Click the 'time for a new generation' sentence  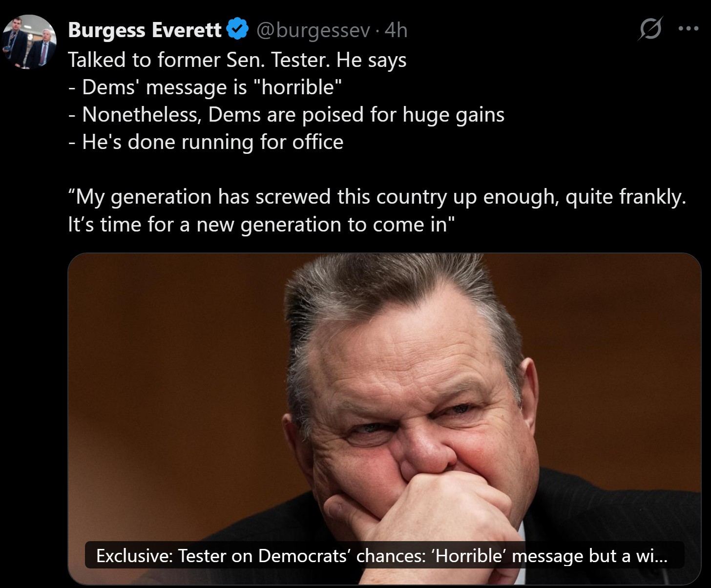click(261, 225)
